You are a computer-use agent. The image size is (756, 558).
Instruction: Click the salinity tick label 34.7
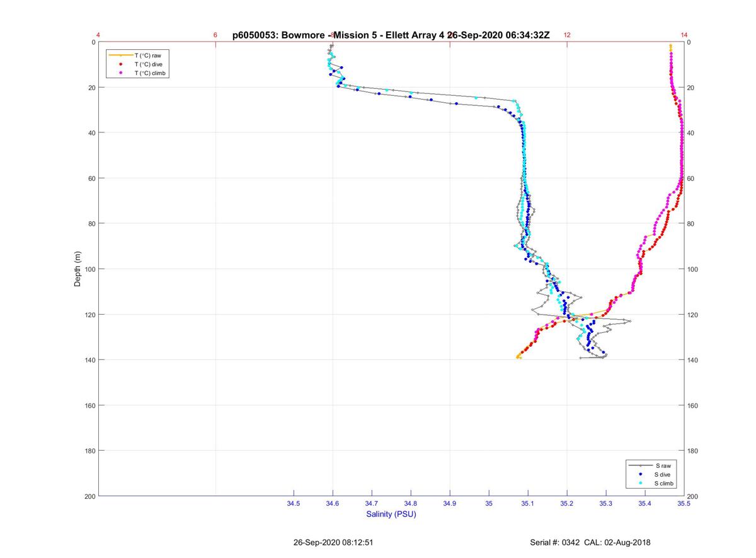click(372, 503)
